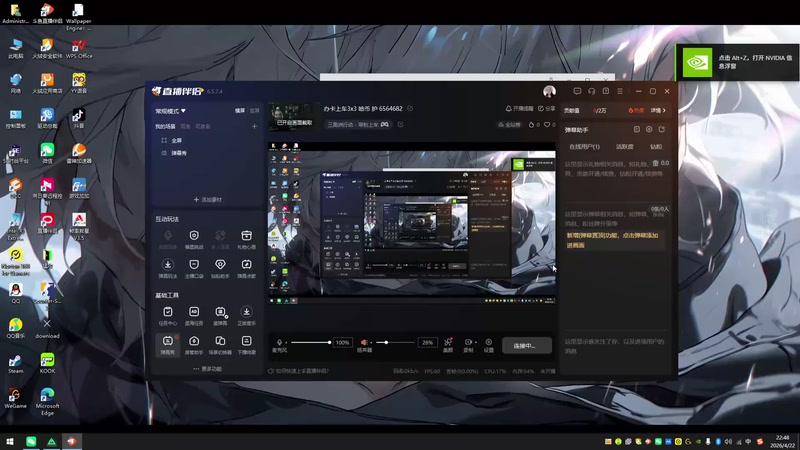The image size is (800, 450).
Task: Click the 添加素材 add material button
Action: coord(208,199)
